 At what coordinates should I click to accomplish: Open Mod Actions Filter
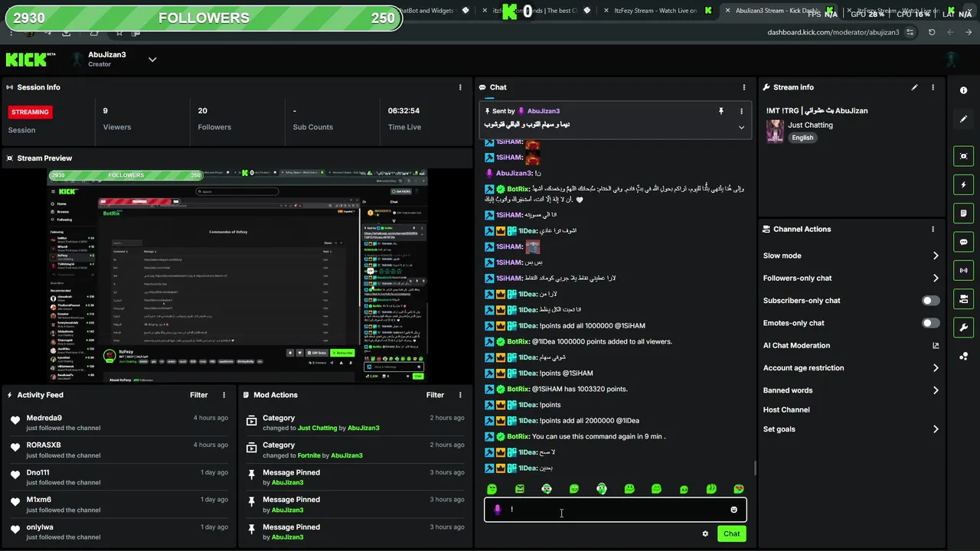click(435, 395)
